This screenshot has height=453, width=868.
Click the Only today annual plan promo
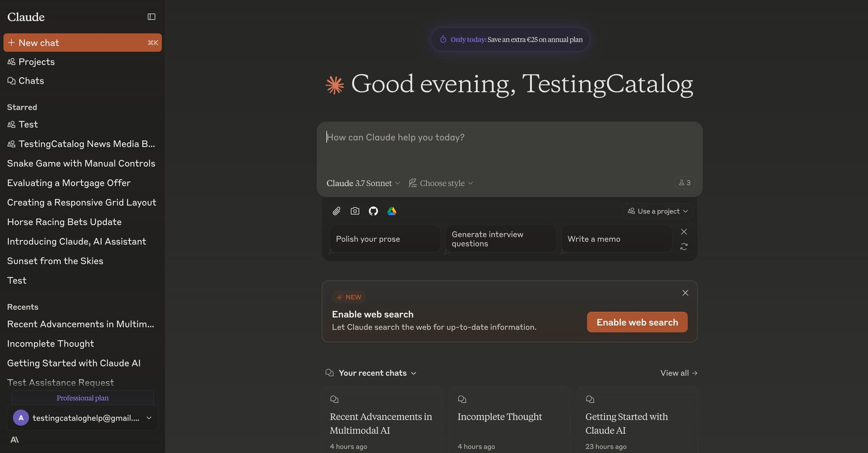coord(510,39)
